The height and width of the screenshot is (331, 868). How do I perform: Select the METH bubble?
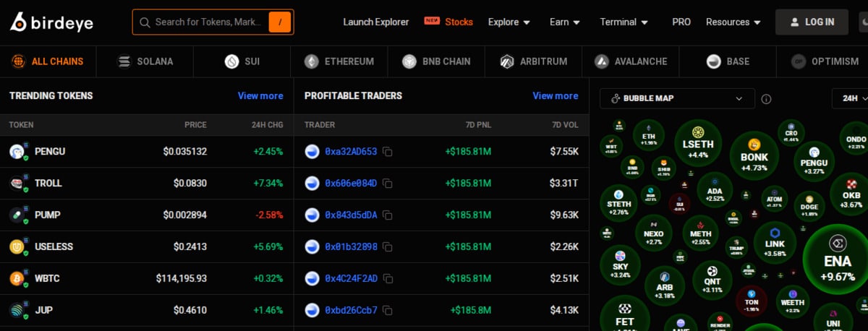(x=700, y=233)
